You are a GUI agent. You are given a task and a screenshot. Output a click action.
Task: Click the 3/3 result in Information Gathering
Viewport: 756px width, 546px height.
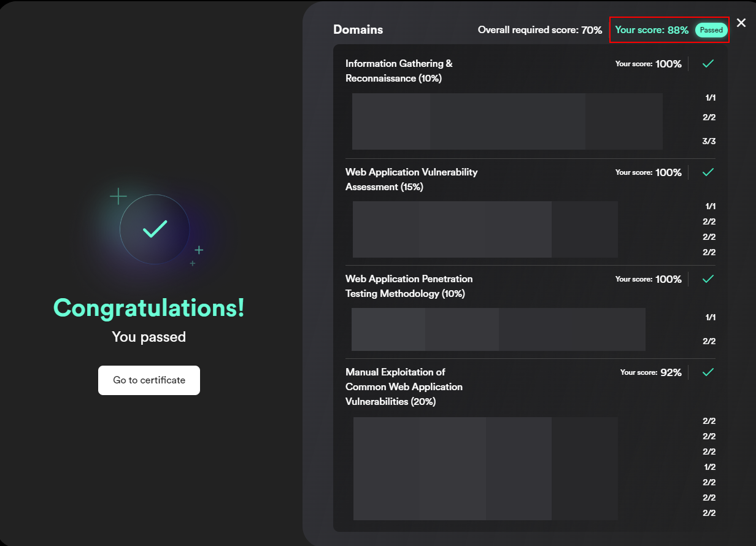pyautogui.click(x=709, y=141)
